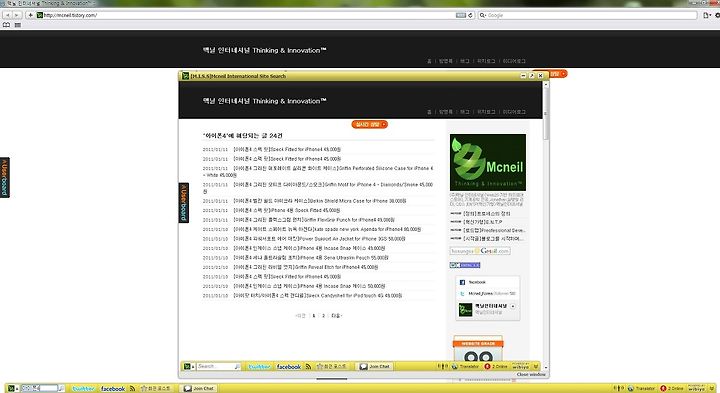Image resolution: width=720 pixels, height=393 pixels.
Task: Open Griffin Perforated Silicone Case post
Action: 318,171
